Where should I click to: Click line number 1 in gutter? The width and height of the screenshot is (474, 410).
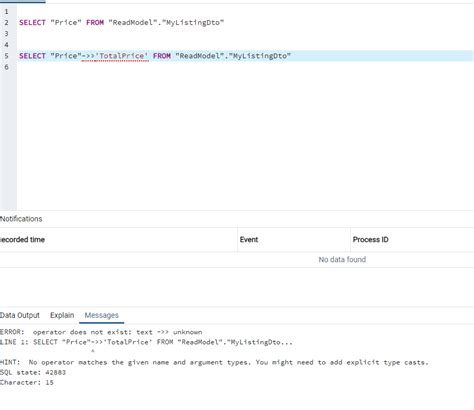[6, 12]
